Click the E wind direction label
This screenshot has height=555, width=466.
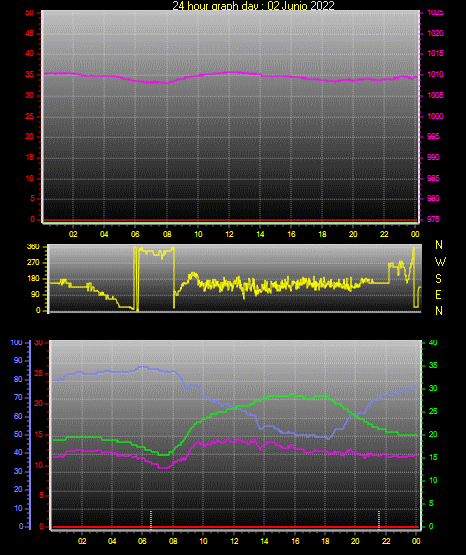pos(438,294)
